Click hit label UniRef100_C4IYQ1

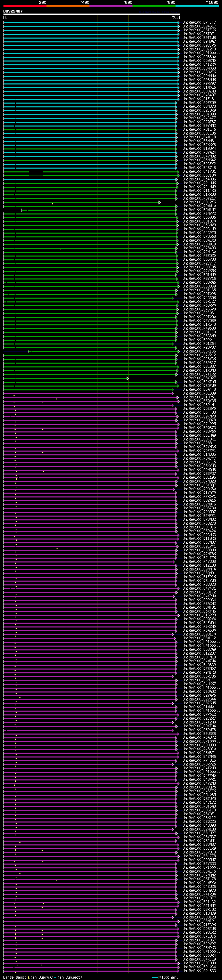click(x=199, y=172)
